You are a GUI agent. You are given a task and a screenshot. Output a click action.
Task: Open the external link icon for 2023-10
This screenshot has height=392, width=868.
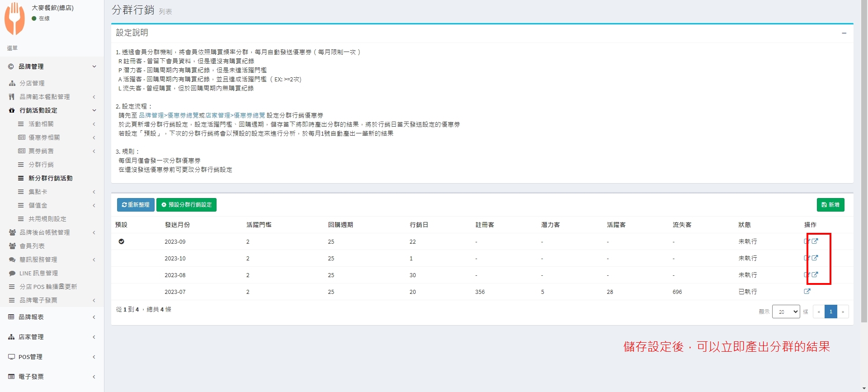(x=815, y=258)
